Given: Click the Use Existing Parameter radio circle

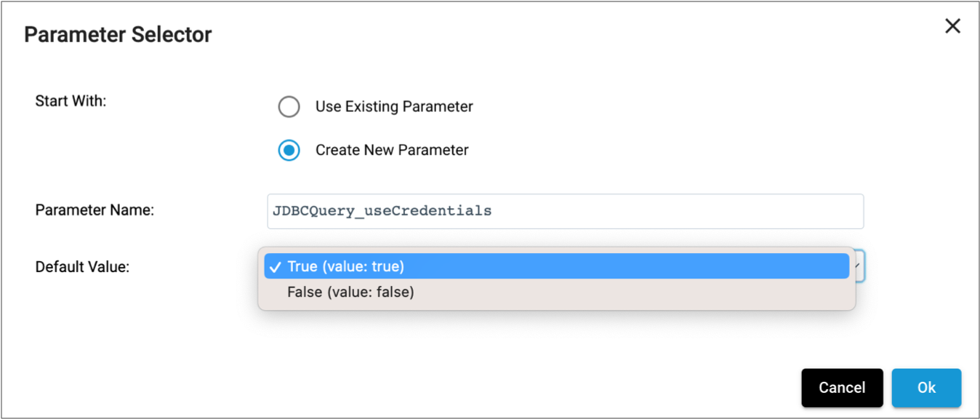Looking at the screenshot, I should [x=289, y=106].
